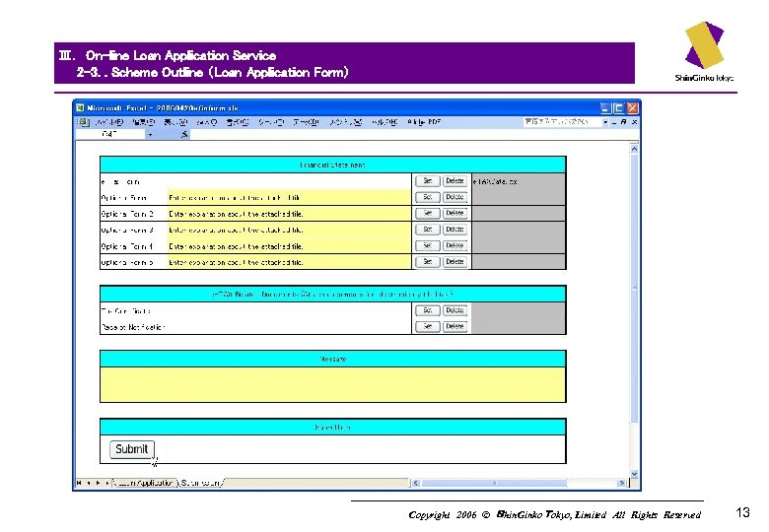This screenshot has height=532, width=769.
Task: Click the Name Box cell reference field
Action: [110, 134]
